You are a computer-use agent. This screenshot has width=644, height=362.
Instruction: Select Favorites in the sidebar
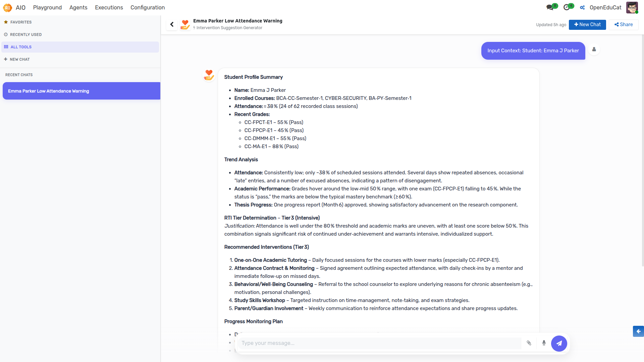[80, 22]
